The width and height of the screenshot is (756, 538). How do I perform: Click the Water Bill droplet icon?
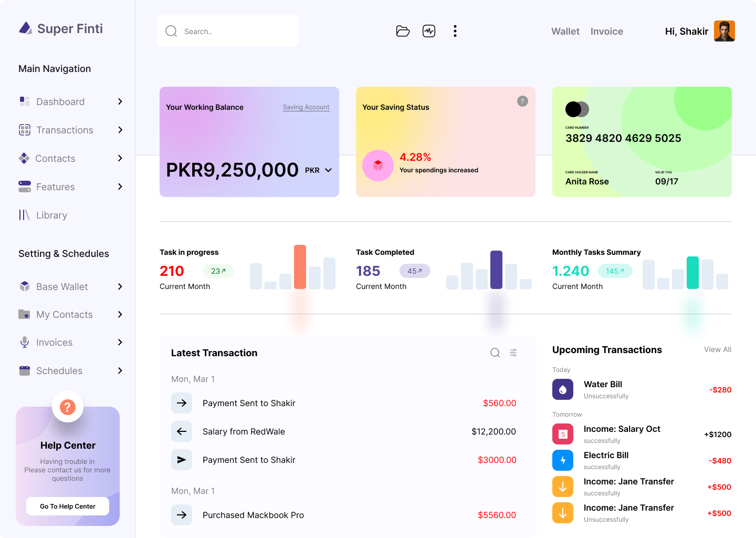click(x=563, y=390)
